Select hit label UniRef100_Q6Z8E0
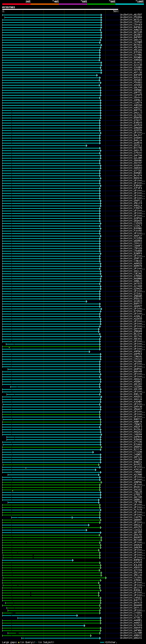146x644 pixels. coord(131,35)
